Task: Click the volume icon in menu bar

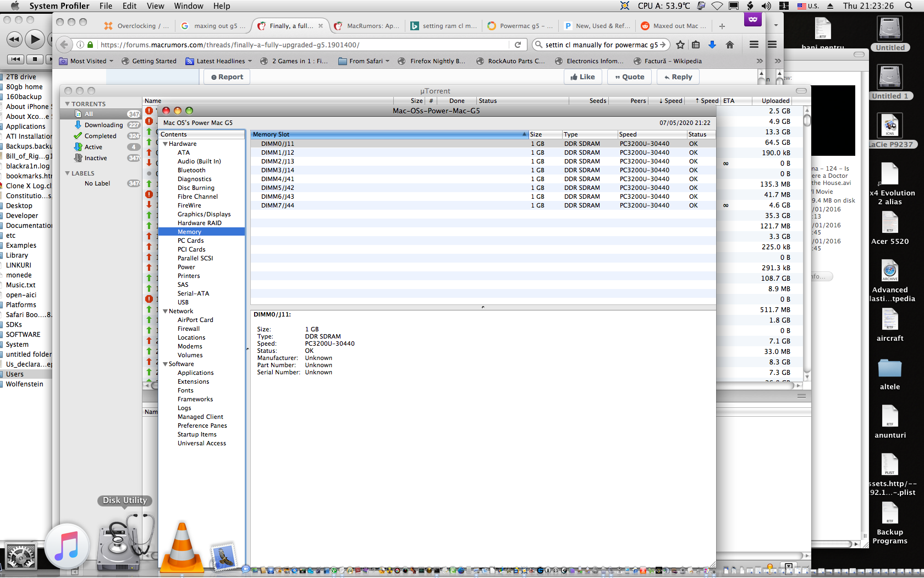Action: click(766, 6)
